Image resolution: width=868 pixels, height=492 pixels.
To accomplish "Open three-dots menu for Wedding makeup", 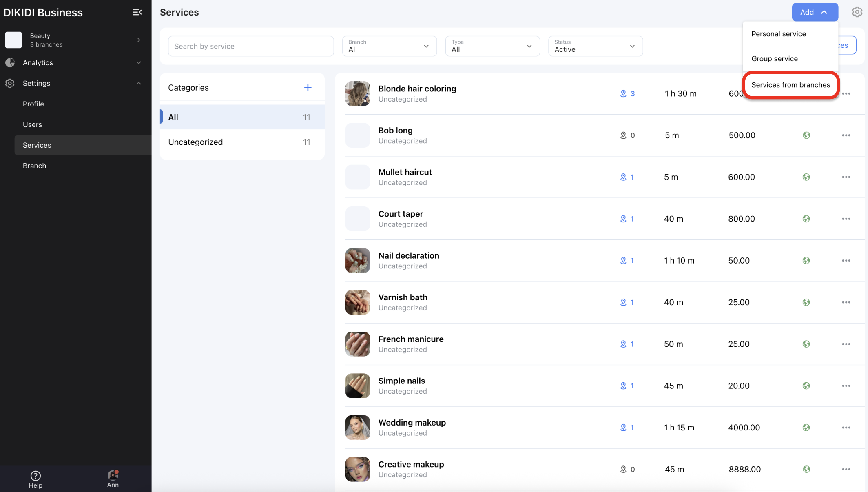I will point(846,428).
